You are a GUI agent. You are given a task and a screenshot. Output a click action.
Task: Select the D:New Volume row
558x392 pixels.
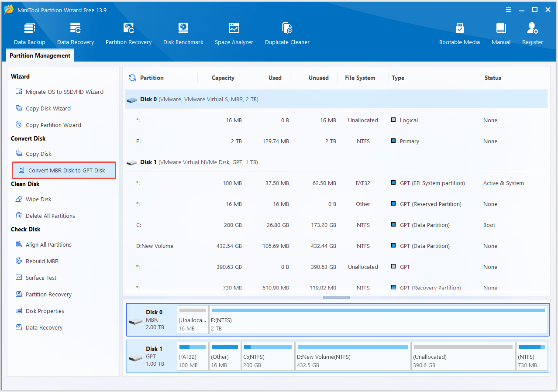point(336,246)
